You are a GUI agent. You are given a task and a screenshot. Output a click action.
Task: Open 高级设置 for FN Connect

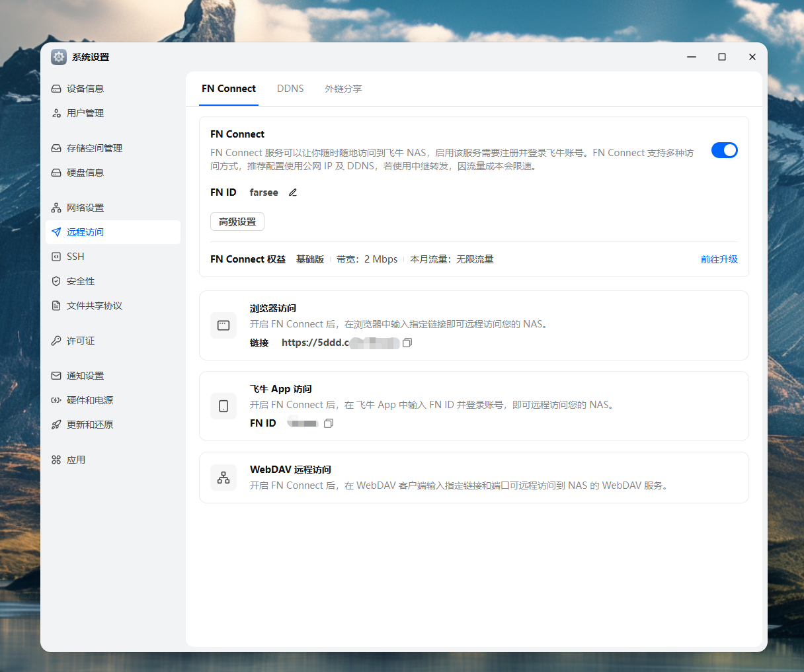tap(237, 222)
